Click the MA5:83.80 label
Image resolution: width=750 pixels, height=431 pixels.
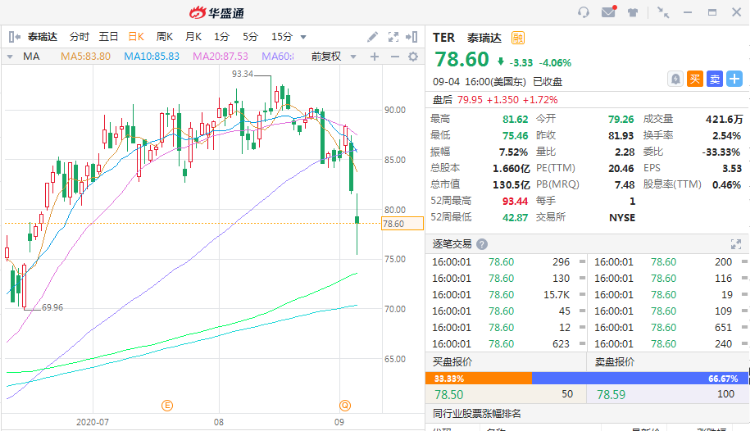coord(86,56)
